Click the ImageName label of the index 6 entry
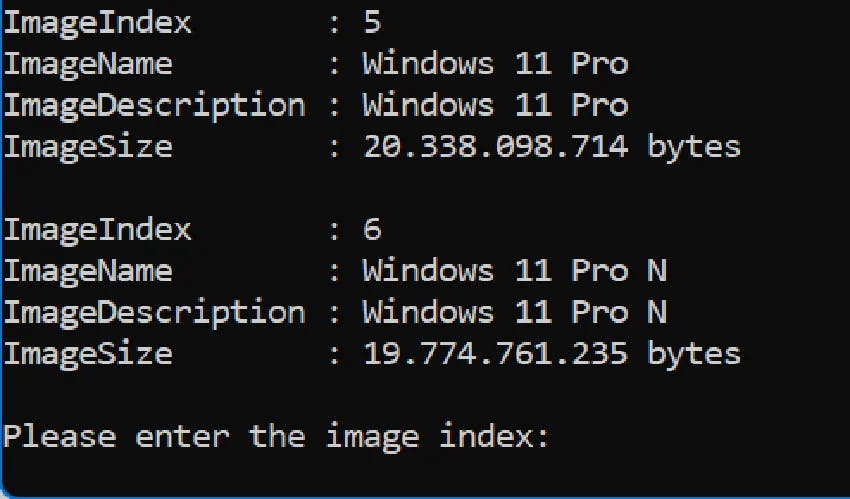 click(x=87, y=270)
